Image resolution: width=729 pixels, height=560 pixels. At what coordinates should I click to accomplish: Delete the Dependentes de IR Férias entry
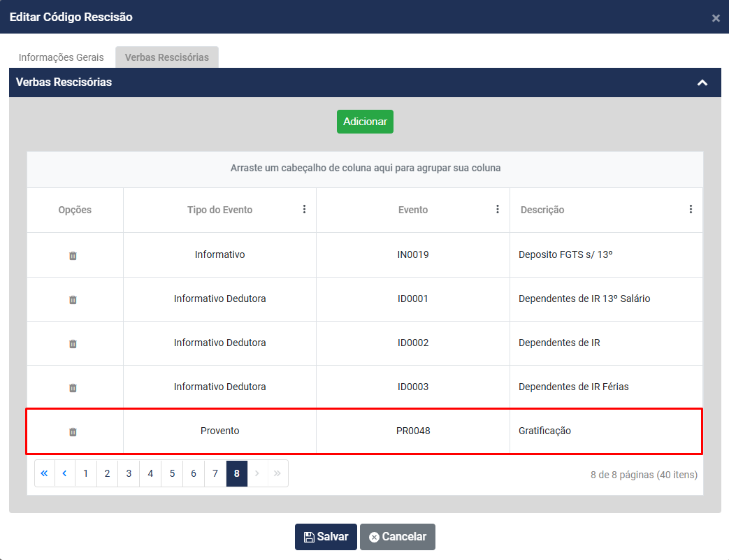pos(73,388)
